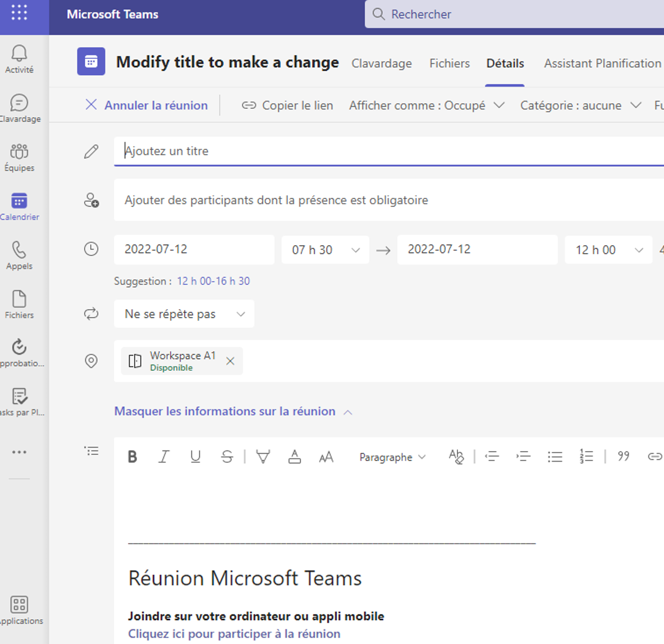Image resolution: width=664 pixels, height=644 pixels.
Task: Open Fichiers in the sidebar
Action: (19, 305)
